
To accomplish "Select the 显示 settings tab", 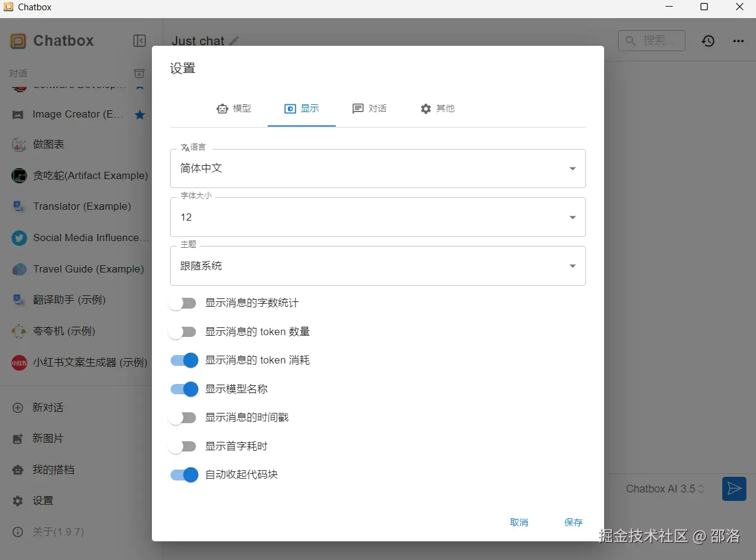I will [301, 109].
